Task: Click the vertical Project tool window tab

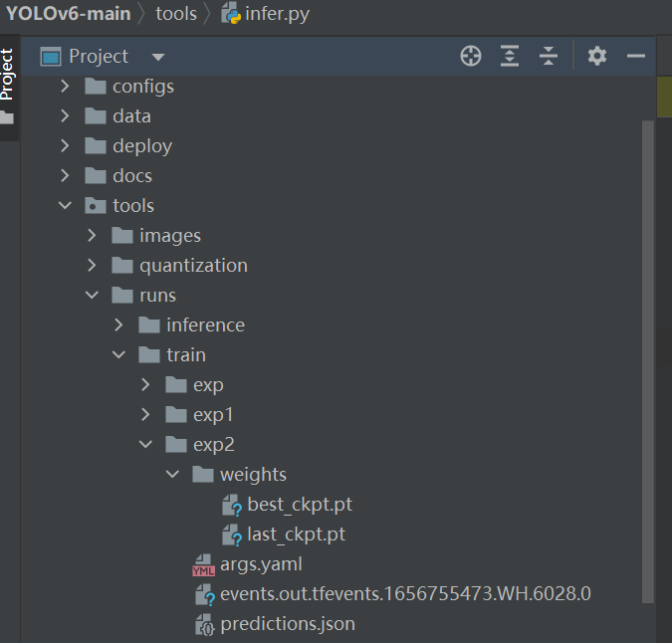Action: pos(7,74)
